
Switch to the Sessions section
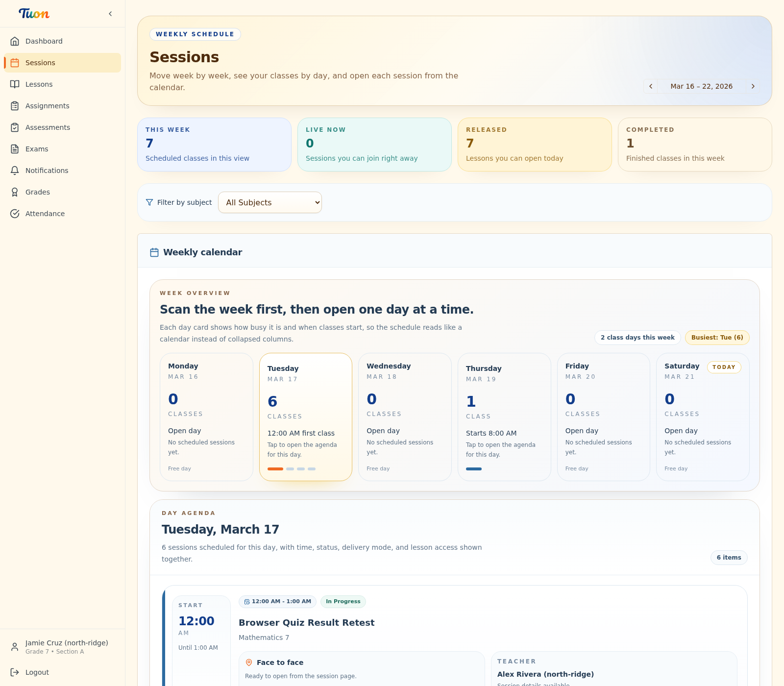click(40, 63)
